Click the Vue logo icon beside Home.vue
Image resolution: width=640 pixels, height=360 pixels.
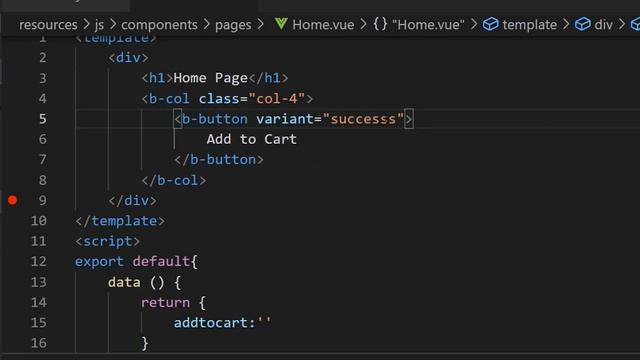click(281, 24)
